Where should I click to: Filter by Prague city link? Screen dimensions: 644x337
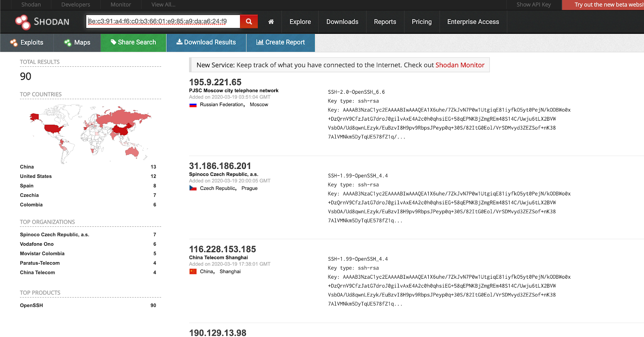click(x=250, y=188)
